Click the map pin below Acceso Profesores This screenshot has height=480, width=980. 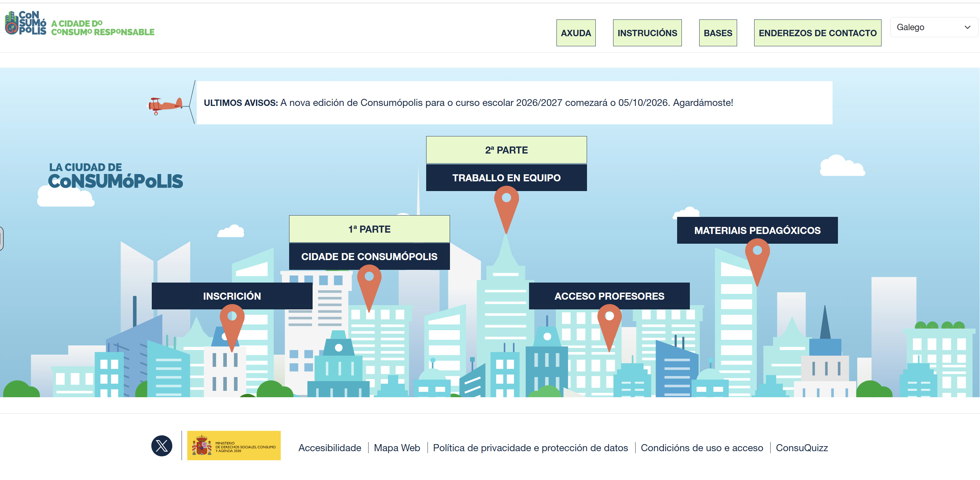609,328
